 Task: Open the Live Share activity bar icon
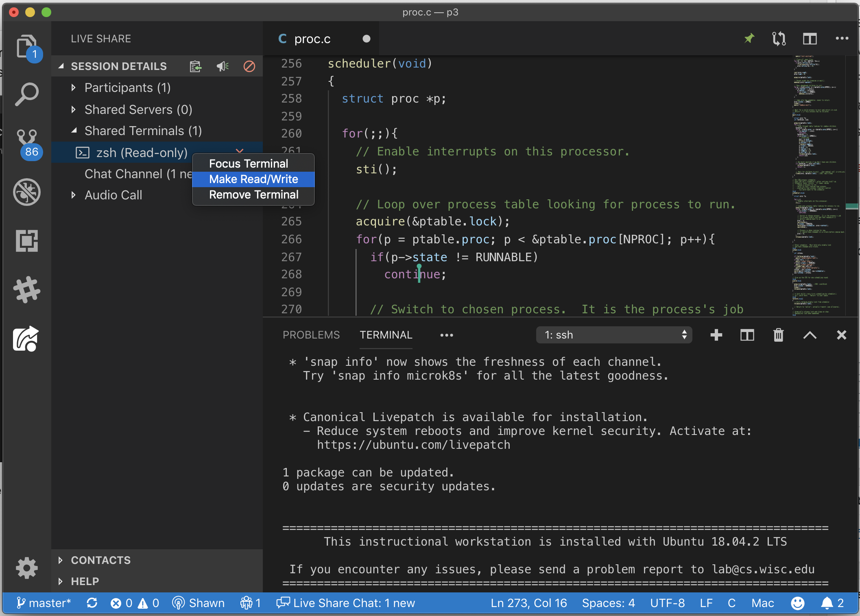coord(27,339)
